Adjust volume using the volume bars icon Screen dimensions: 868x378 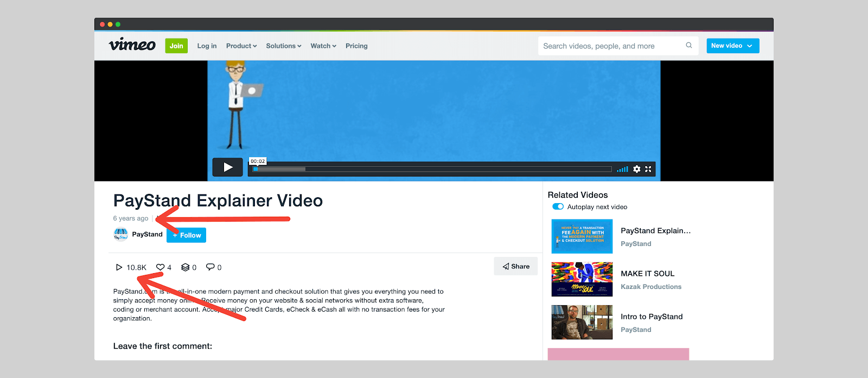[x=622, y=169]
